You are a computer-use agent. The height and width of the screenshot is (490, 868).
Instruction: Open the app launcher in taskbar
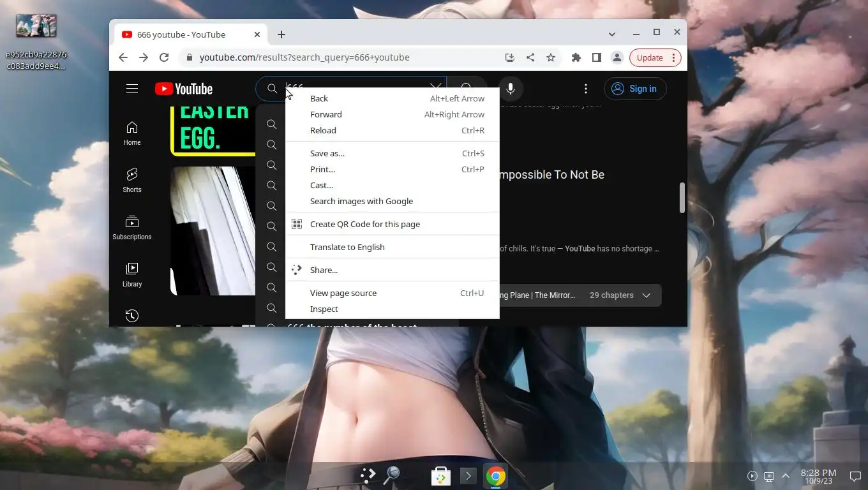[x=368, y=475]
